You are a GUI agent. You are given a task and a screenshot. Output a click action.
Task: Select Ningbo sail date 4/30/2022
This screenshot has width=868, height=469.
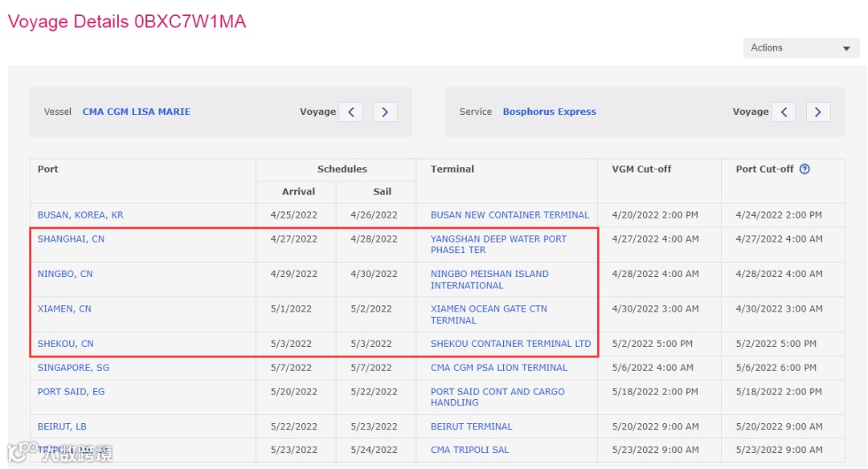pyautogui.click(x=374, y=274)
